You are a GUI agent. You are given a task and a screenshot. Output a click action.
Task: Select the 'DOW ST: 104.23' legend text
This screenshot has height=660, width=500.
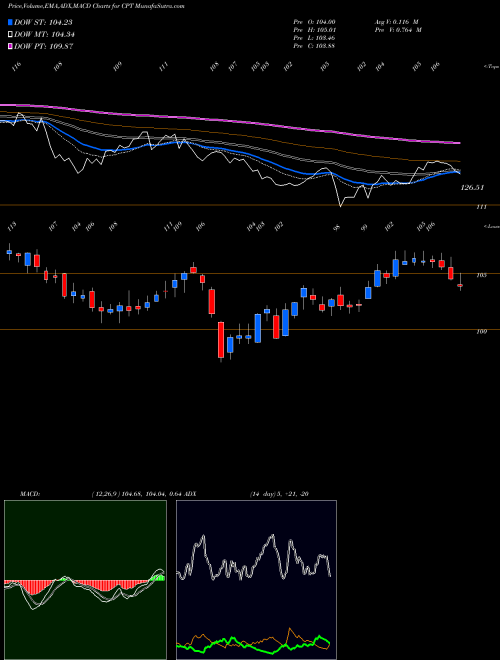(x=43, y=22)
